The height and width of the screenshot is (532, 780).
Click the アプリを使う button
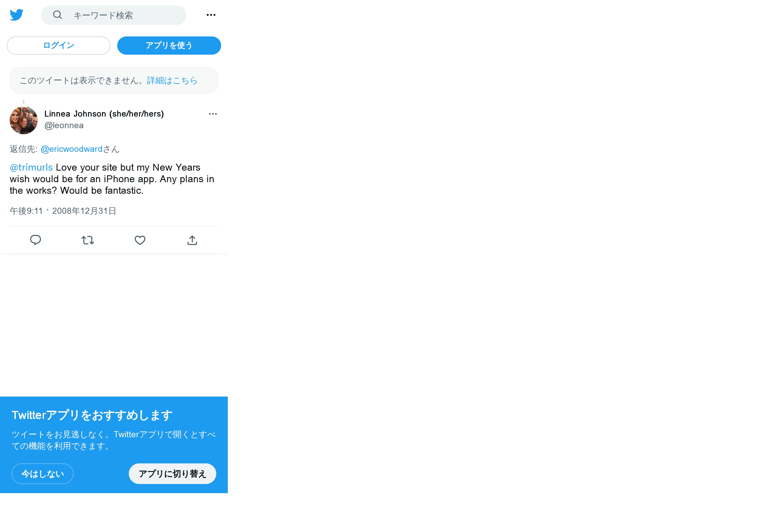click(x=169, y=46)
